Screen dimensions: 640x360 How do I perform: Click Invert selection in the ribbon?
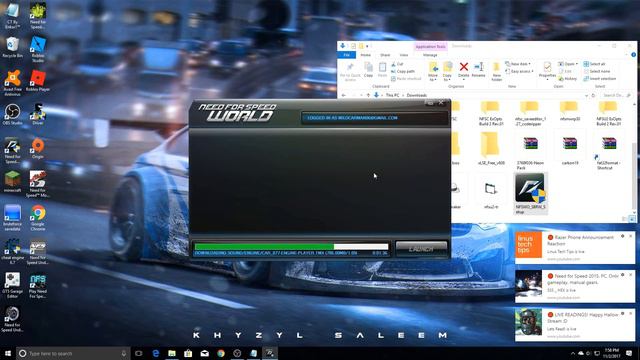(600, 79)
